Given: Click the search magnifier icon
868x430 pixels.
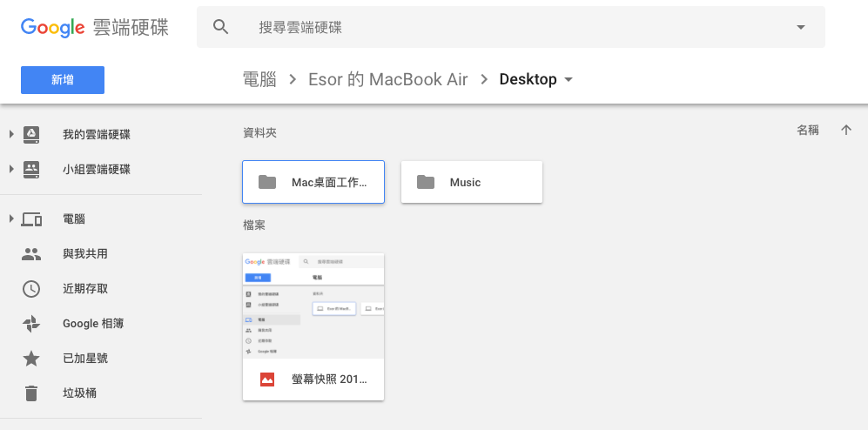Looking at the screenshot, I should tap(221, 27).
